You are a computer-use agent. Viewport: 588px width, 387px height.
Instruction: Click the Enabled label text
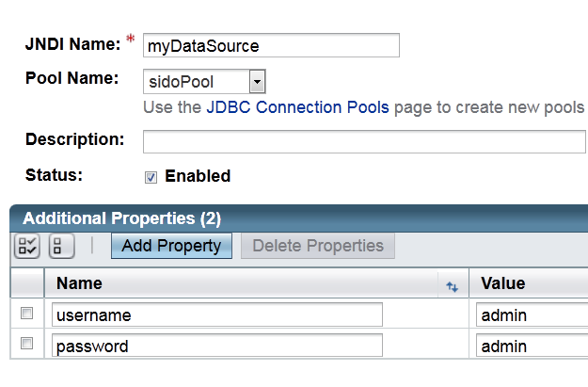[x=198, y=176]
